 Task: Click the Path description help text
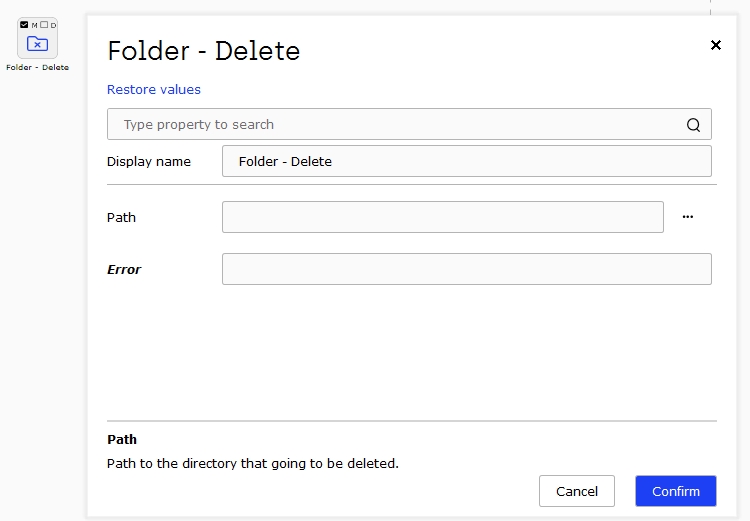[253, 464]
